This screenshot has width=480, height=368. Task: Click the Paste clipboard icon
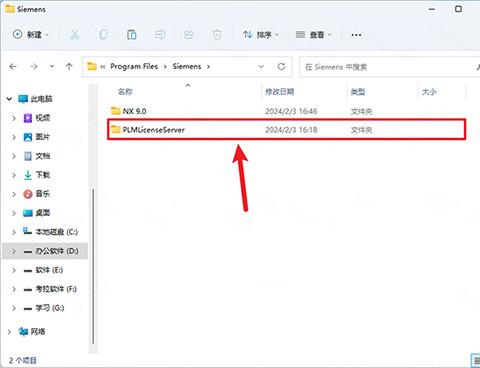click(132, 34)
